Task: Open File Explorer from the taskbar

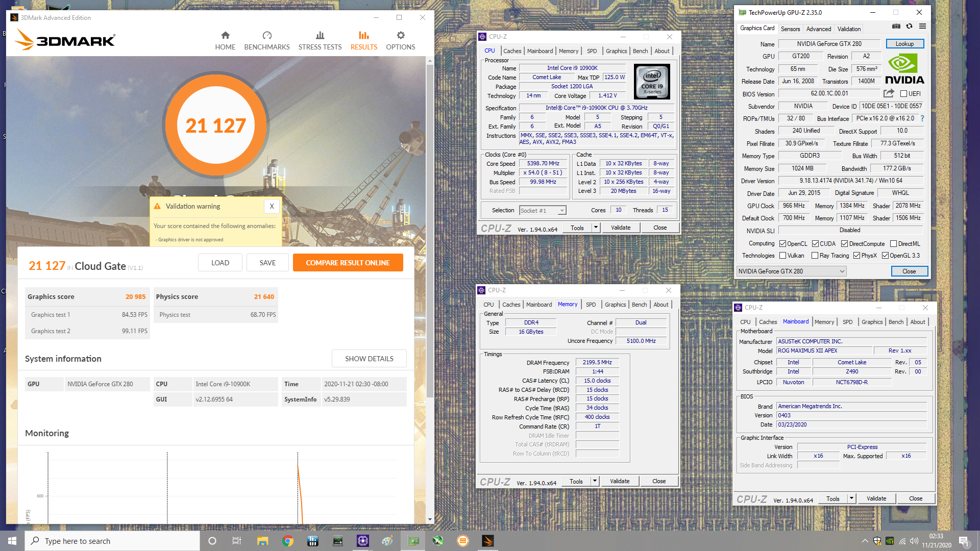Action: coord(262,541)
